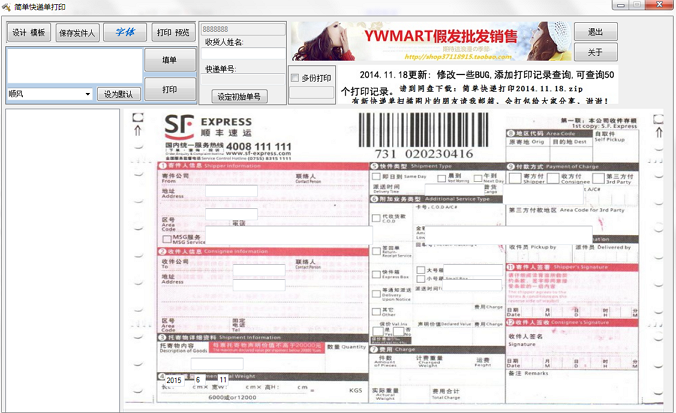
Task: Click the field showing 8888888
Action: (243, 29)
